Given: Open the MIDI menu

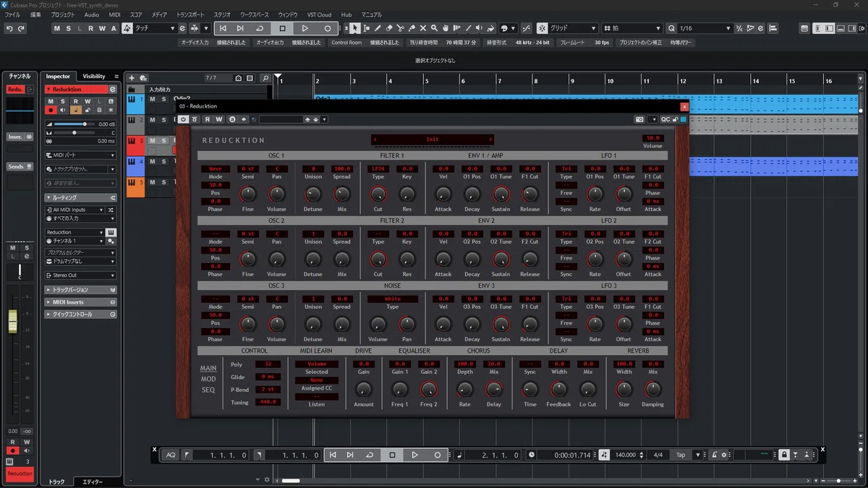Looking at the screenshot, I should 114,14.
